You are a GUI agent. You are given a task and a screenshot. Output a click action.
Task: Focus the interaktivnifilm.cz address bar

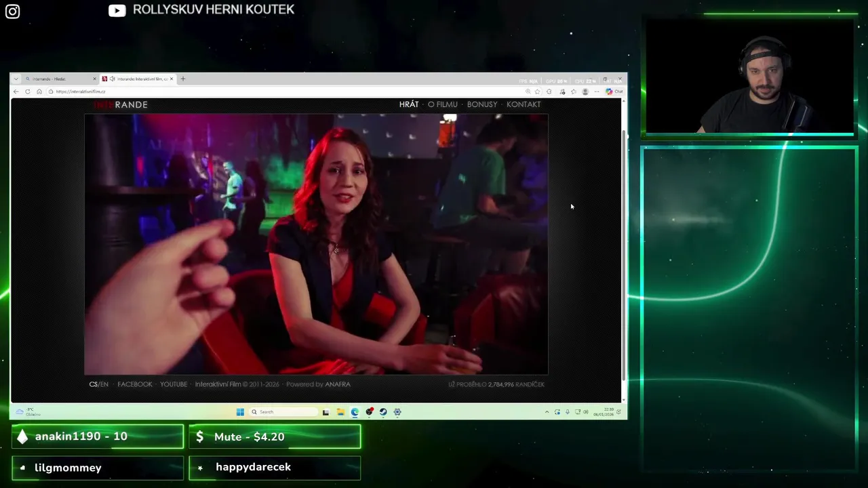(x=285, y=91)
